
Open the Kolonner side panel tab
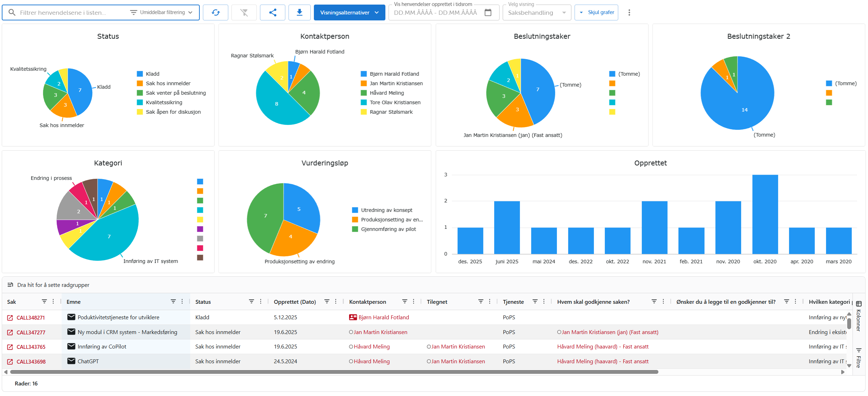(859, 316)
